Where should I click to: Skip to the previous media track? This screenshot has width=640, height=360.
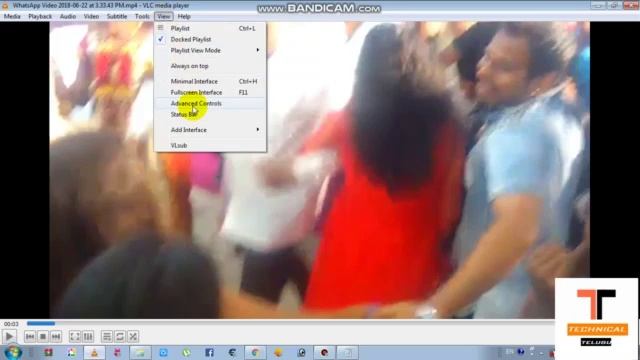click(29, 336)
